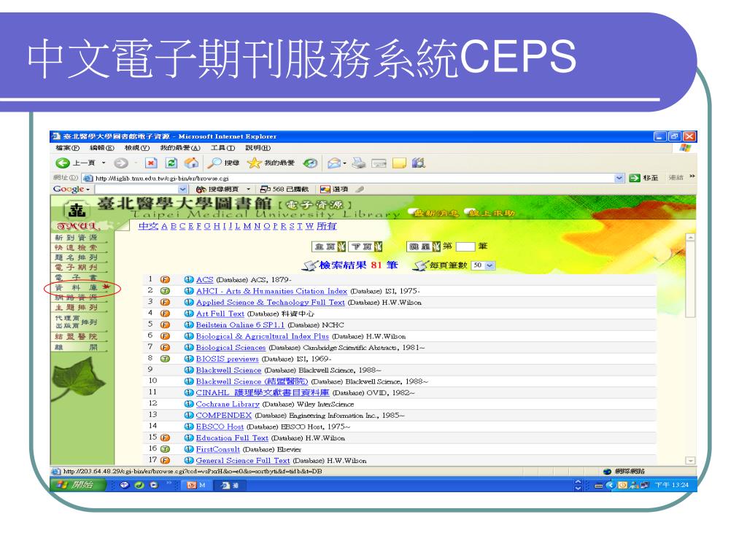
Task: Select the 所有 all filter link
Action: click(326, 226)
